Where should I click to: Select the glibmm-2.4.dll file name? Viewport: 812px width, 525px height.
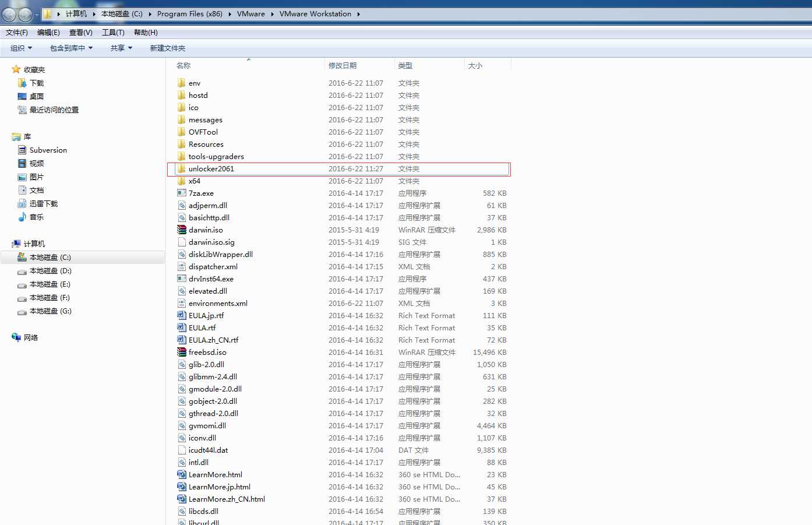[213, 376]
